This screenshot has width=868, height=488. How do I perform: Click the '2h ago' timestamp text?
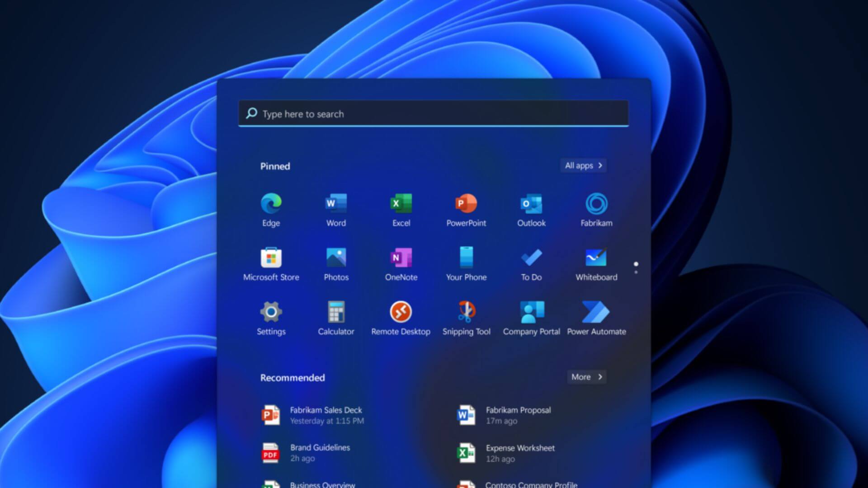[x=302, y=459]
